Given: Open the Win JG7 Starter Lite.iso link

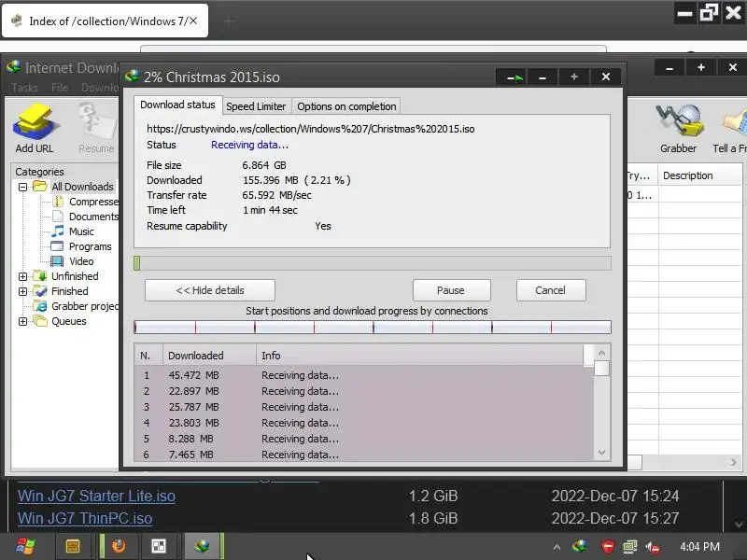Looking at the screenshot, I should point(96,496).
